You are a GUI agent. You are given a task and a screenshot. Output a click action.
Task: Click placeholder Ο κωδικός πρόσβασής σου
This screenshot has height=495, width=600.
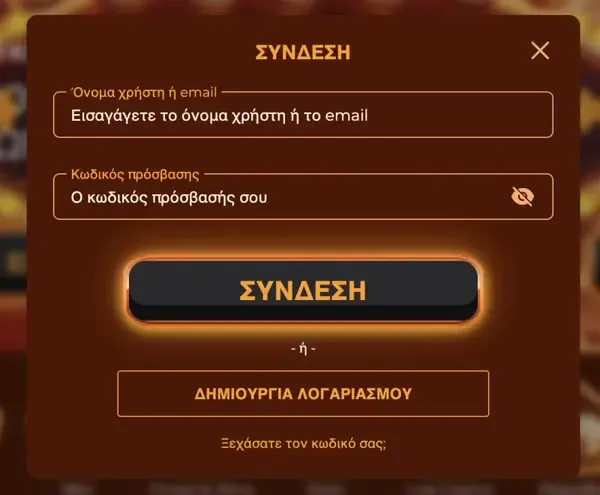coord(169,198)
